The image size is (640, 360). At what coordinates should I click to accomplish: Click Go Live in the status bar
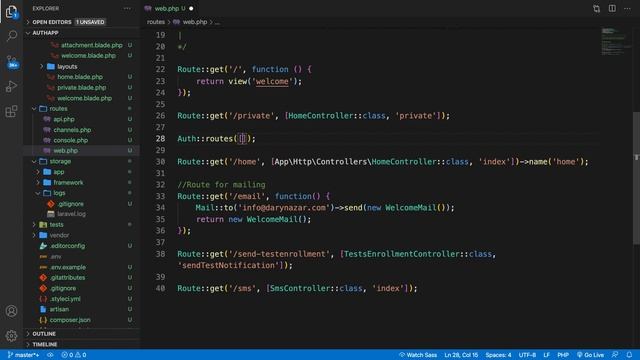click(591, 355)
